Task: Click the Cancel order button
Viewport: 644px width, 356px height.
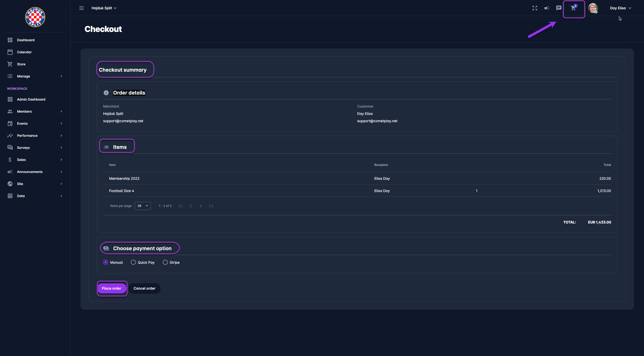Action: coord(144,288)
